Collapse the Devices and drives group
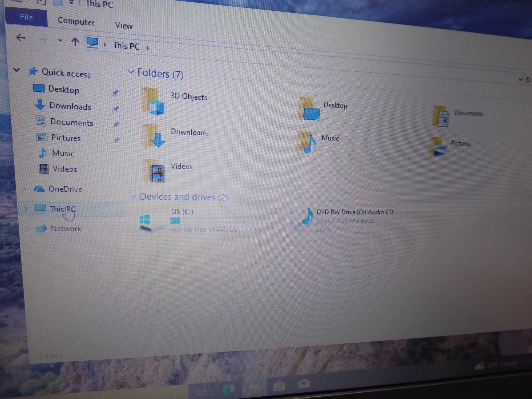This screenshot has width=532, height=399. point(133,196)
